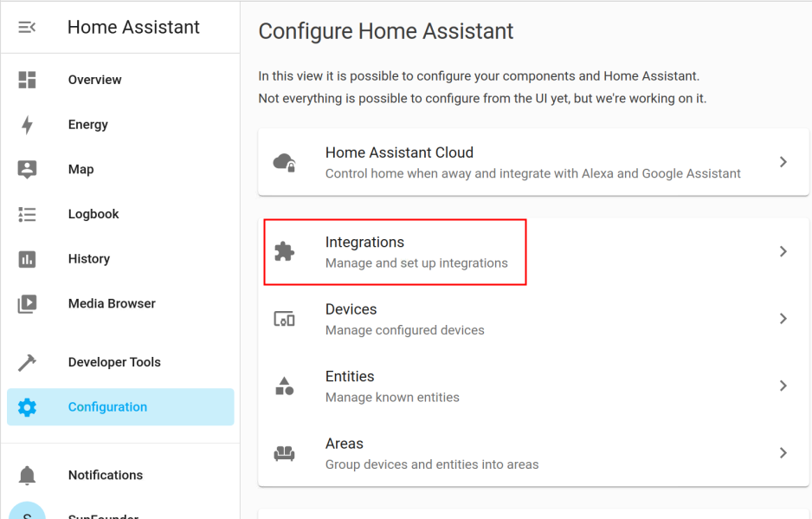This screenshot has width=812, height=519.
Task: Collapse the sidebar with the hamburger icon
Action: [27, 27]
